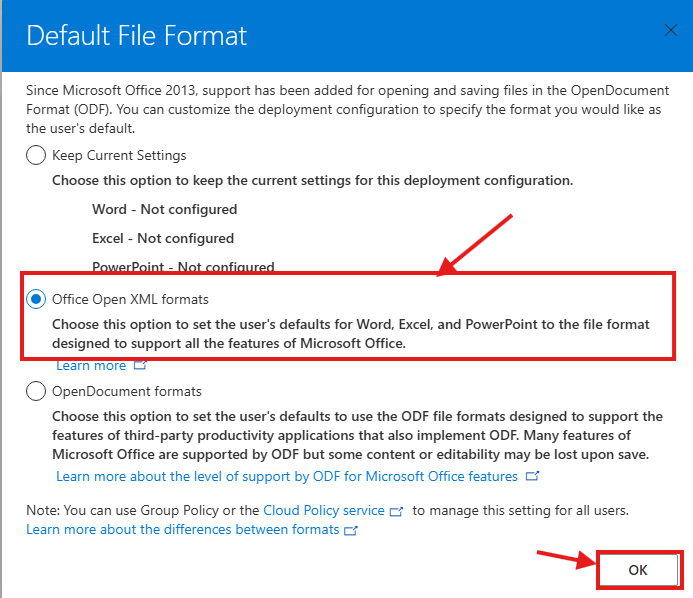Click the 'Office Open XML formats' label

(130, 299)
